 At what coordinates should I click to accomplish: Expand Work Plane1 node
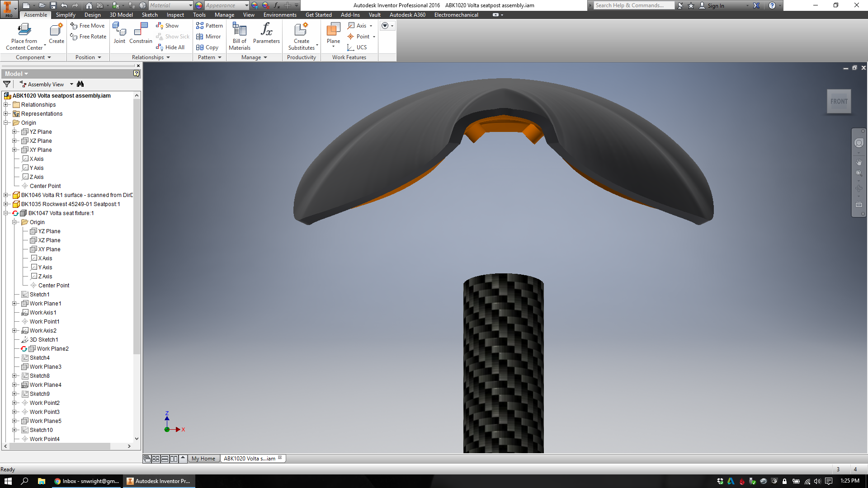[14, 304]
